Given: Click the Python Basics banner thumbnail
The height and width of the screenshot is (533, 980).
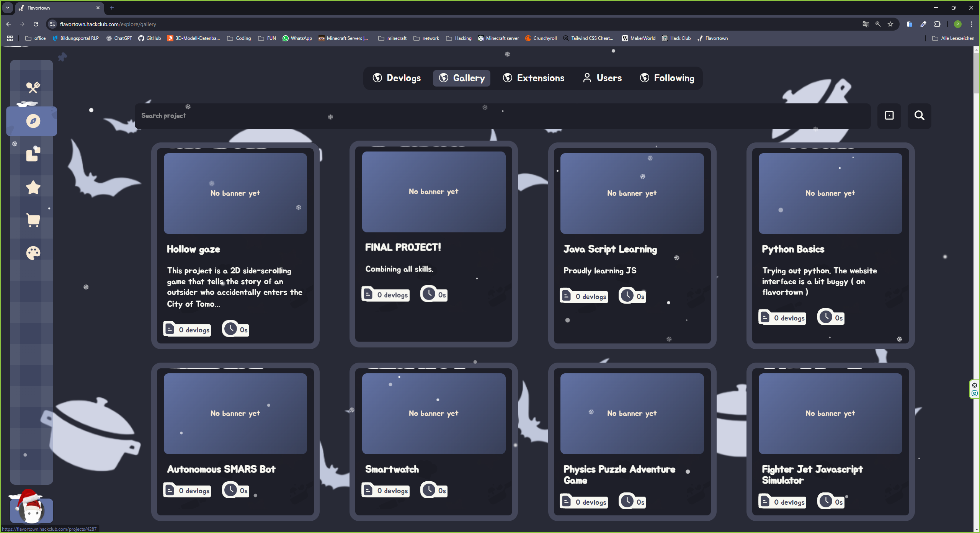Looking at the screenshot, I should click(830, 193).
